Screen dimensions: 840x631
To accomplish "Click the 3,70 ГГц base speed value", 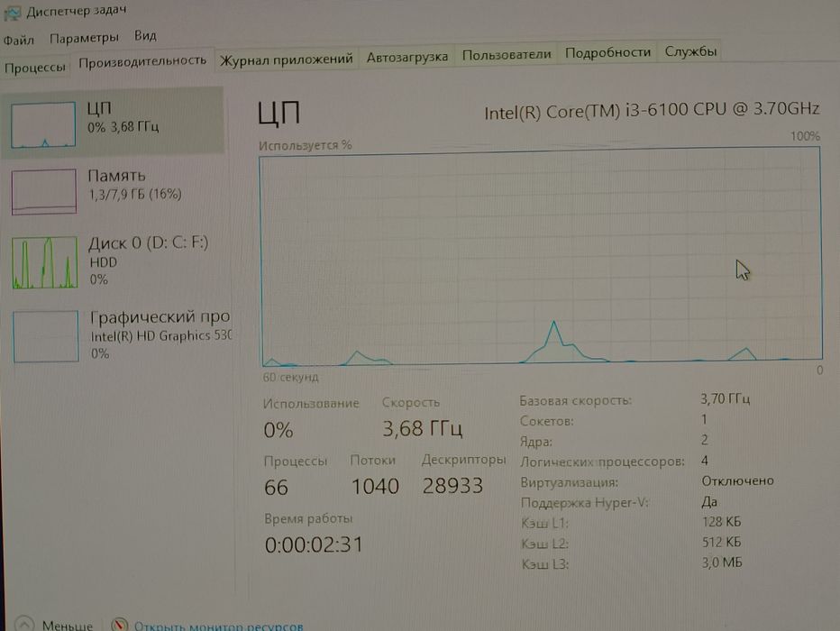I will (x=726, y=398).
